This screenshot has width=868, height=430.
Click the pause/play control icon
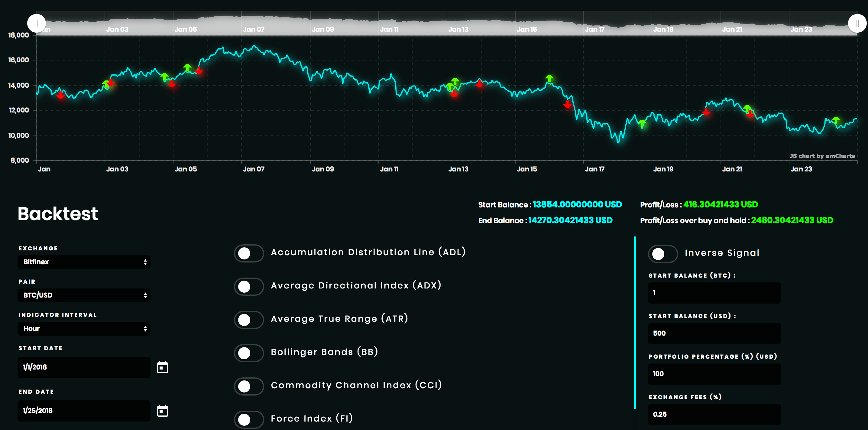pos(36,23)
